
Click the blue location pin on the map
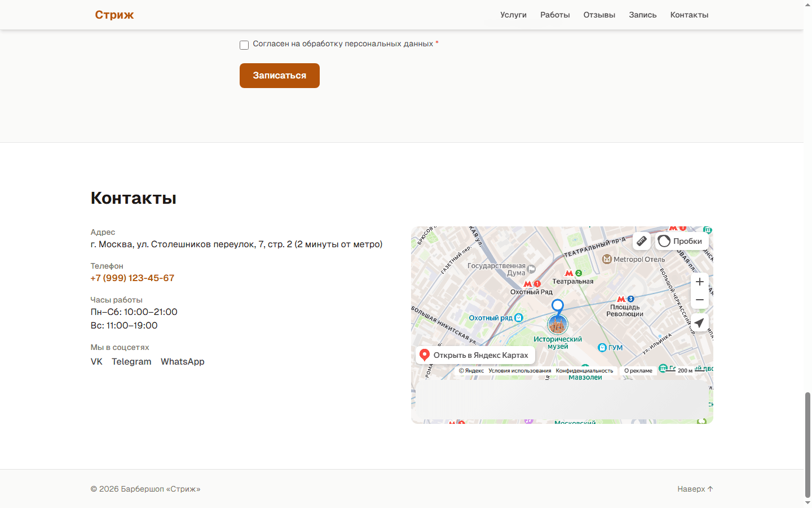tap(558, 307)
